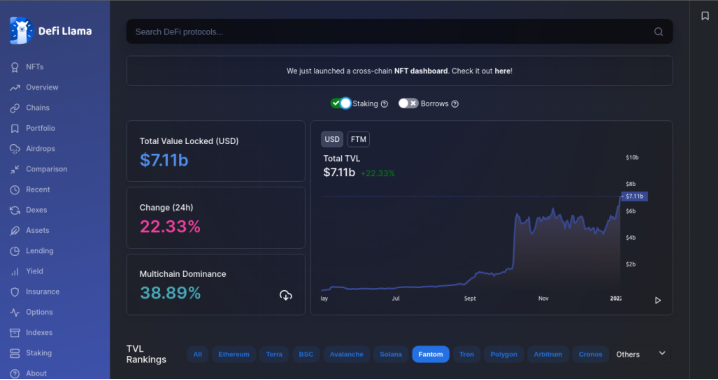
Task: Click the Staking help question icon
Action: (385, 104)
